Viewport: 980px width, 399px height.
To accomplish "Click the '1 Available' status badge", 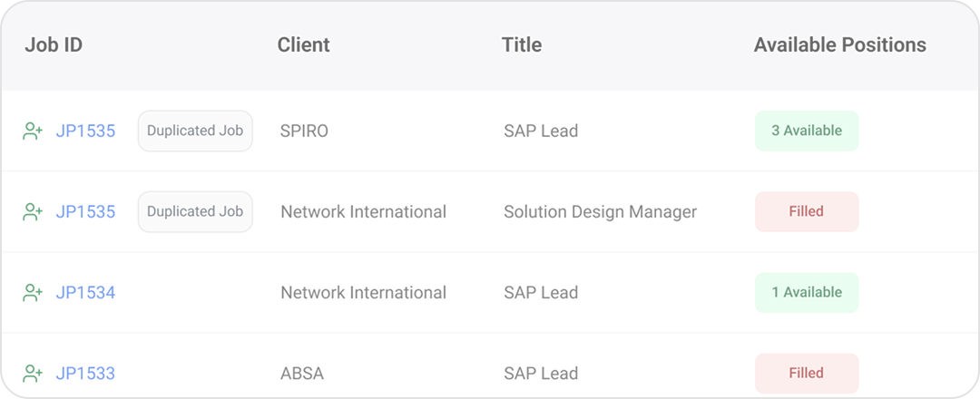I will click(807, 292).
